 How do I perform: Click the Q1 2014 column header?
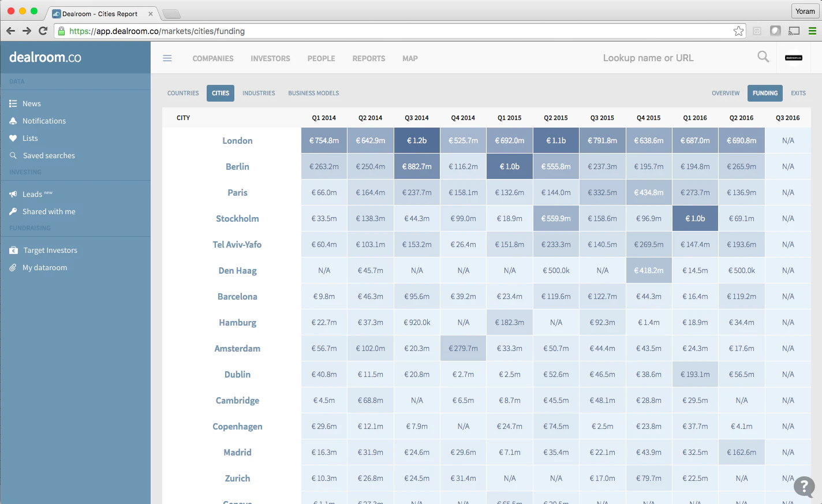(324, 118)
